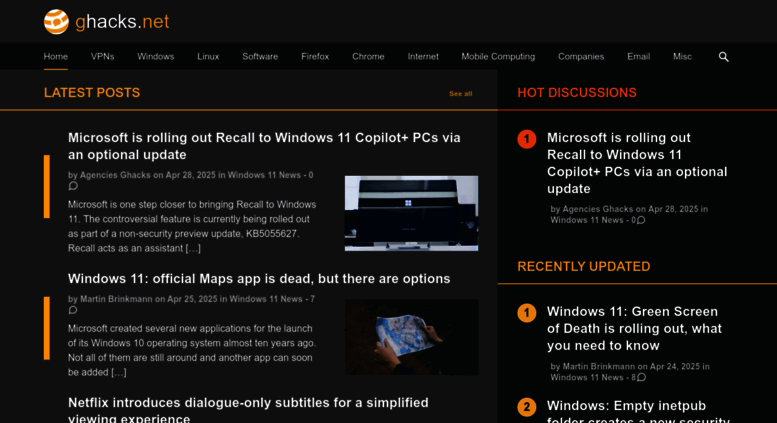This screenshot has width=777, height=423.
Task: Click Windows 11 News category on Recall post
Action: [x=264, y=175]
